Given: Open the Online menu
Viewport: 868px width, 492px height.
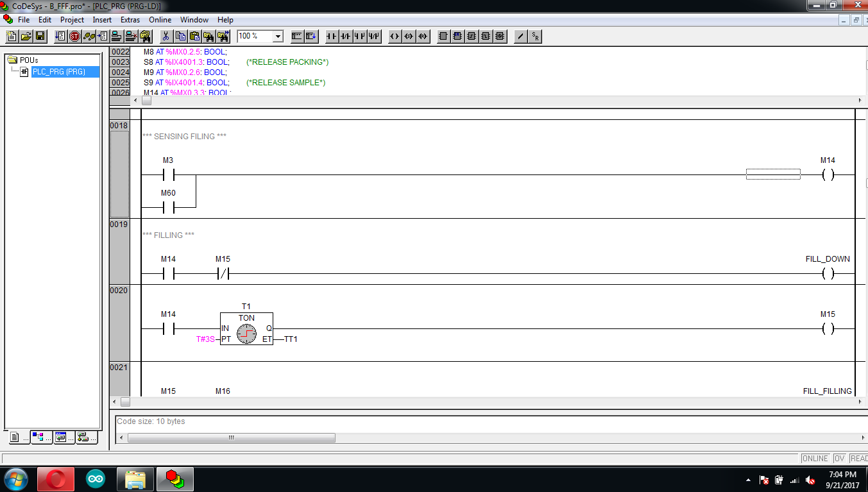Looking at the screenshot, I should coord(160,20).
